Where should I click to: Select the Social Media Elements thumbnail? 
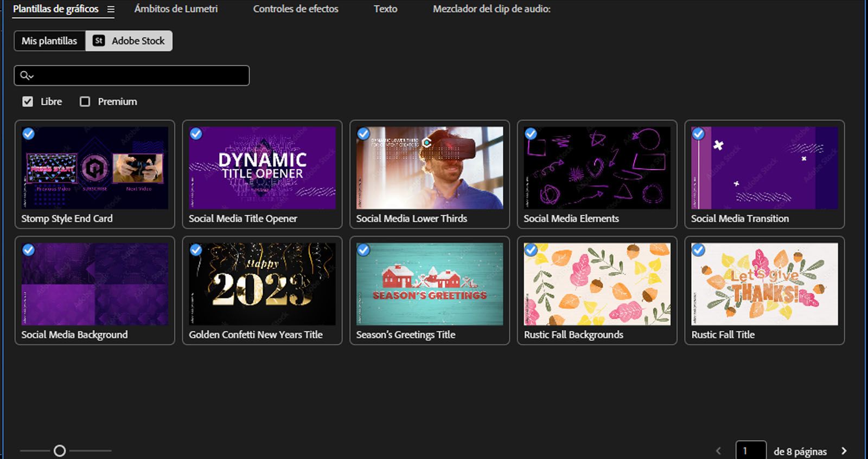(597, 168)
